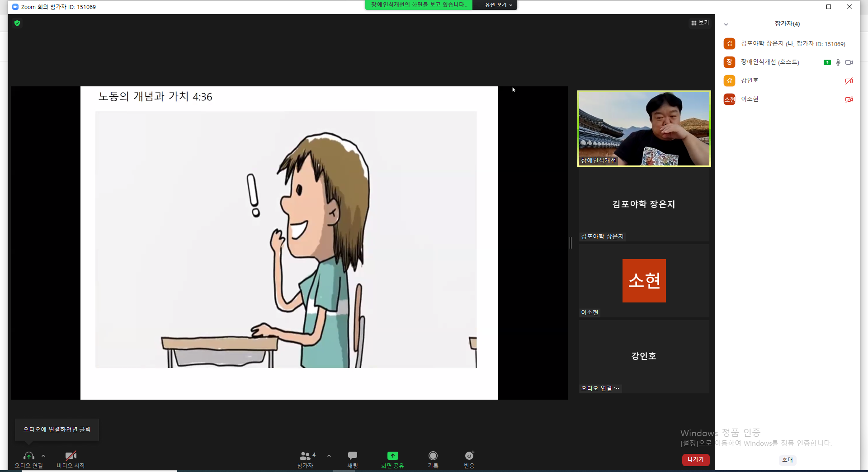This screenshot has width=868, height=472.
Task: Click the 오디오 연결 status label on 강인호 tile
Action: [600, 388]
